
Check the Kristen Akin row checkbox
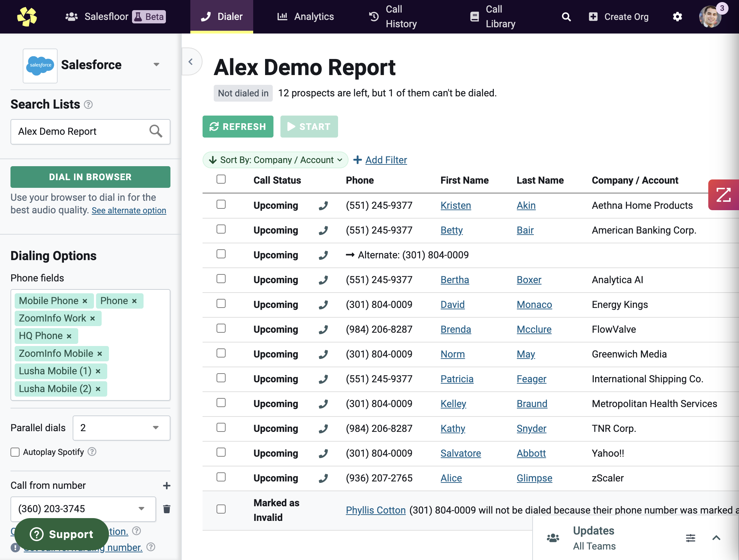tap(221, 204)
